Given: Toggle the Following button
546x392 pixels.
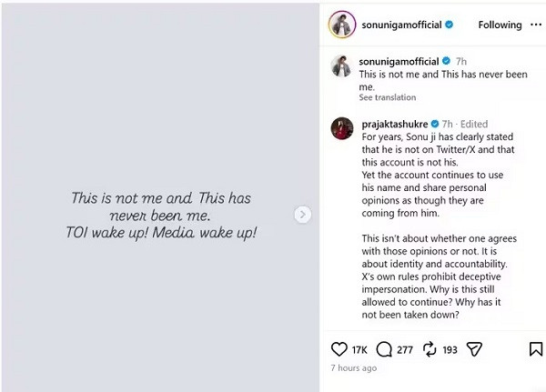Looking at the screenshot, I should [500, 25].
